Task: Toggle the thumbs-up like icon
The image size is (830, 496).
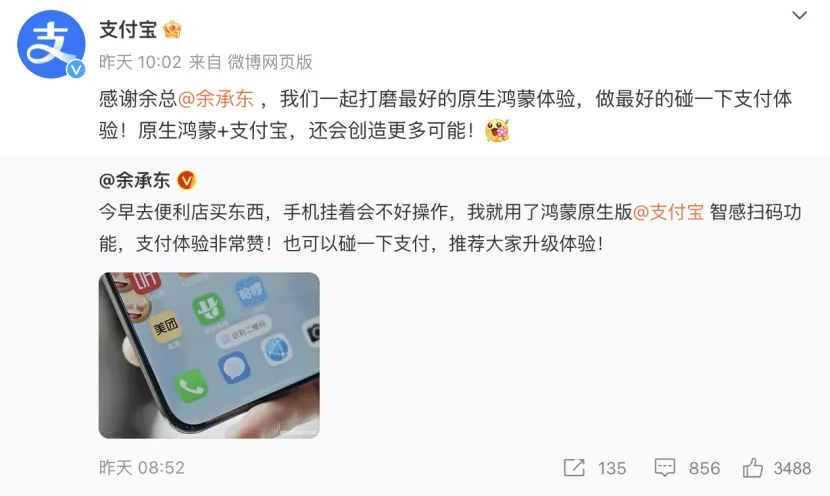Action: point(752,468)
